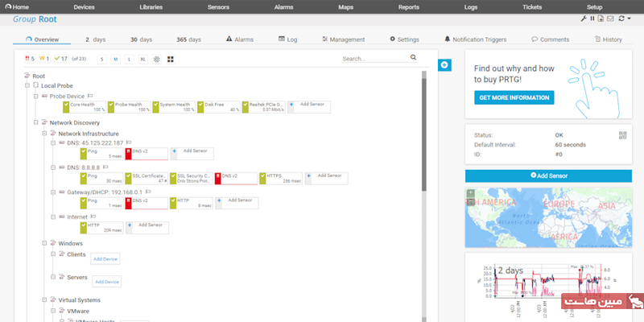Viewport: 644px width, 322px height.
Task: Open the QR code icon in status panel
Action: pos(621,135)
